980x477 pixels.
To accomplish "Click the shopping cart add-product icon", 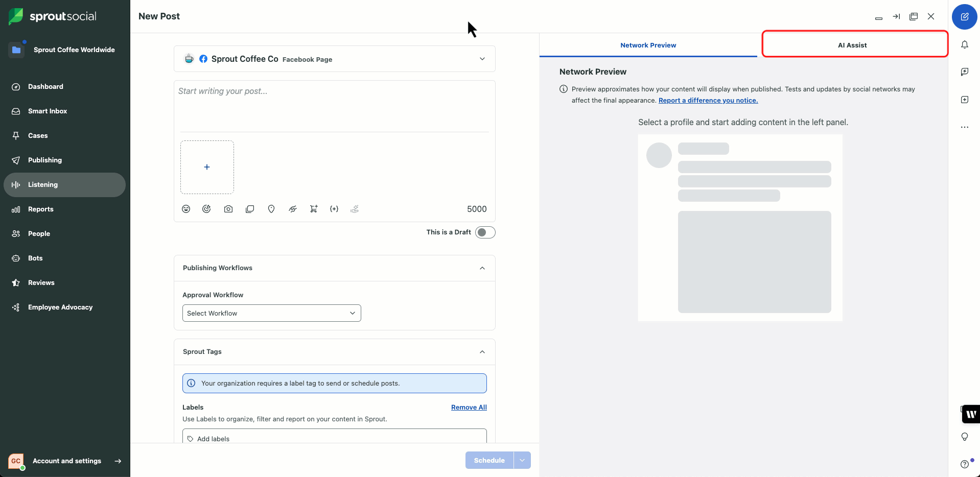I will pos(314,209).
